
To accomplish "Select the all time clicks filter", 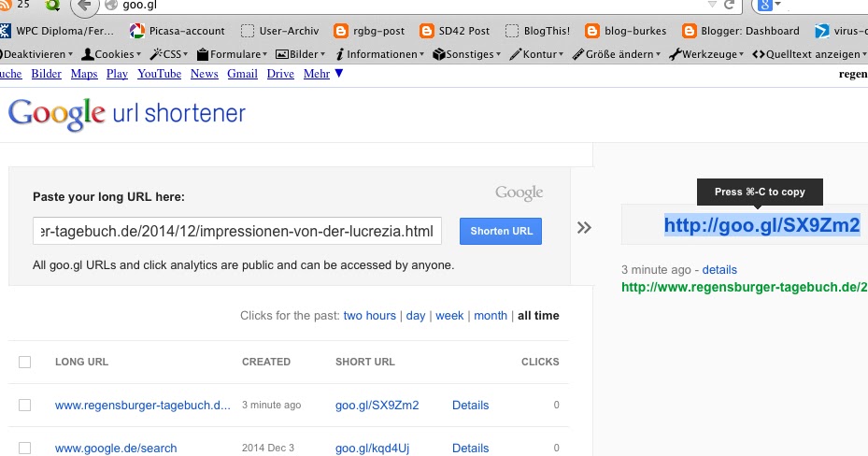I will click(538, 316).
